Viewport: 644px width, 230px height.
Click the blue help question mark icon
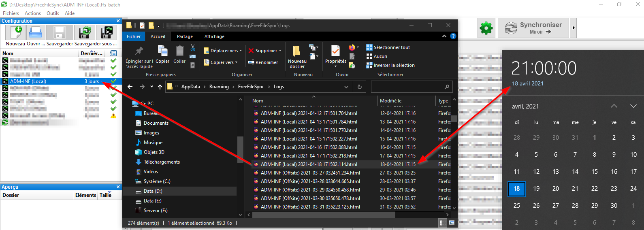[453, 36]
